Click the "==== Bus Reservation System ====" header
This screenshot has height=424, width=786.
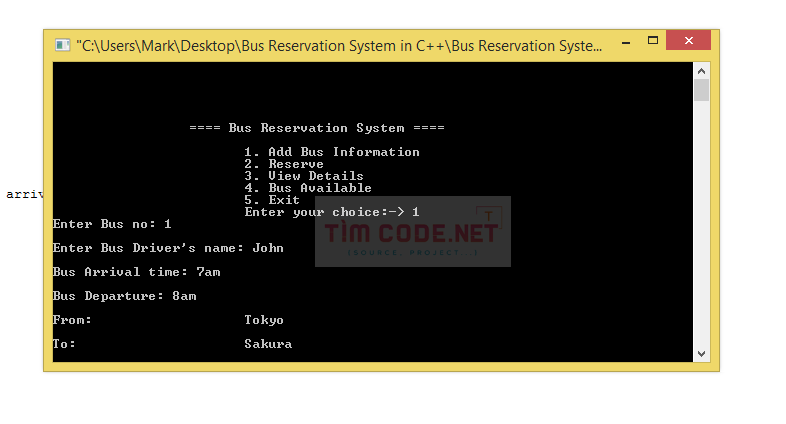click(317, 128)
